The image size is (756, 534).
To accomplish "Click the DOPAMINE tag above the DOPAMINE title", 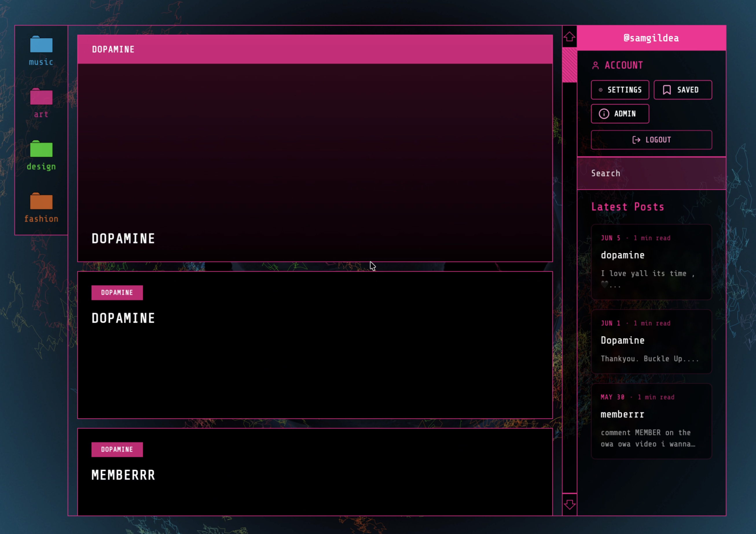I will coord(117,293).
